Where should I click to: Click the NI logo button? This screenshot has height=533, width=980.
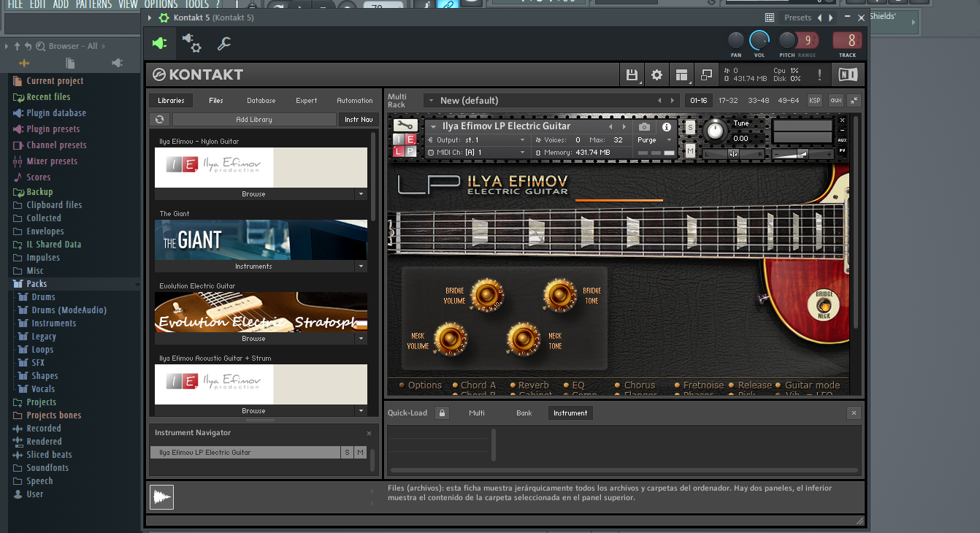[848, 74]
